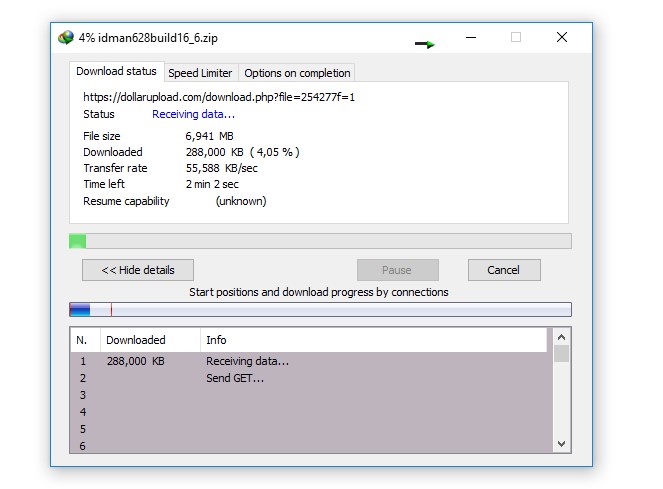Viewport: 663px width, 489px height.
Task: Click the dollarupload.com download URL text
Action: 219,97
